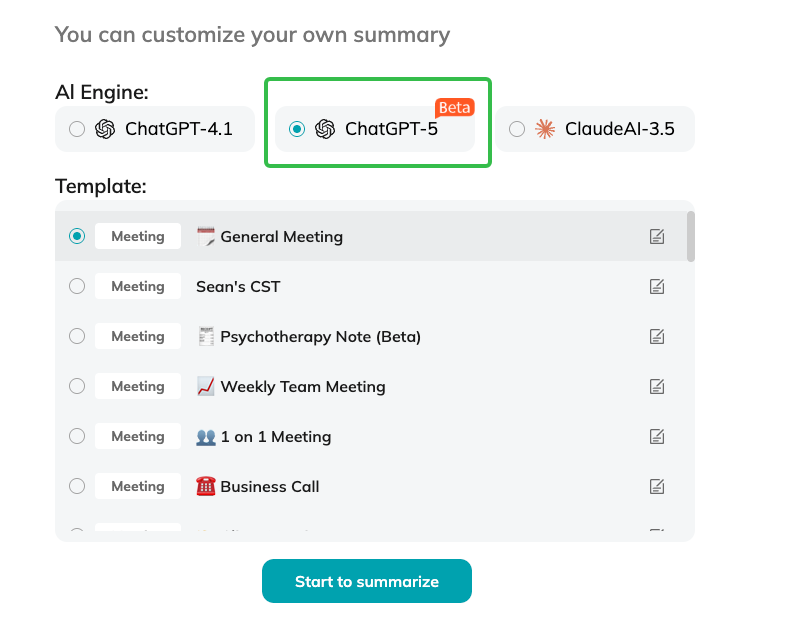Choose the ChatGPT-5 engine radio button
792x641 pixels.
pyautogui.click(x=297, y=129)
